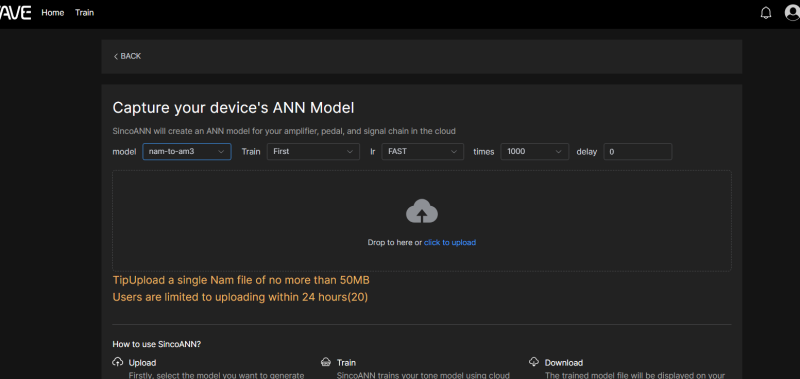The image size is (800, 379).
Task: Click the Upload step cloud icon
Action: (118, 362)
